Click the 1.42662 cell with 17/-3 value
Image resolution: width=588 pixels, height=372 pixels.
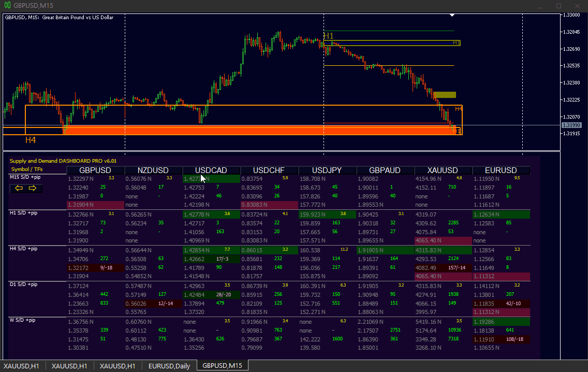[x=211, y=259]
